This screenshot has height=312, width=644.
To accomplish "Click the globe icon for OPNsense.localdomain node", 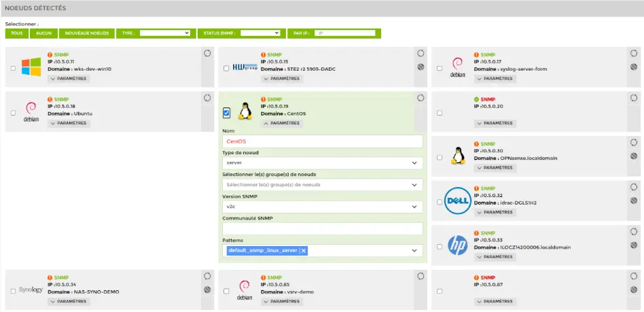I will [633, 155].
